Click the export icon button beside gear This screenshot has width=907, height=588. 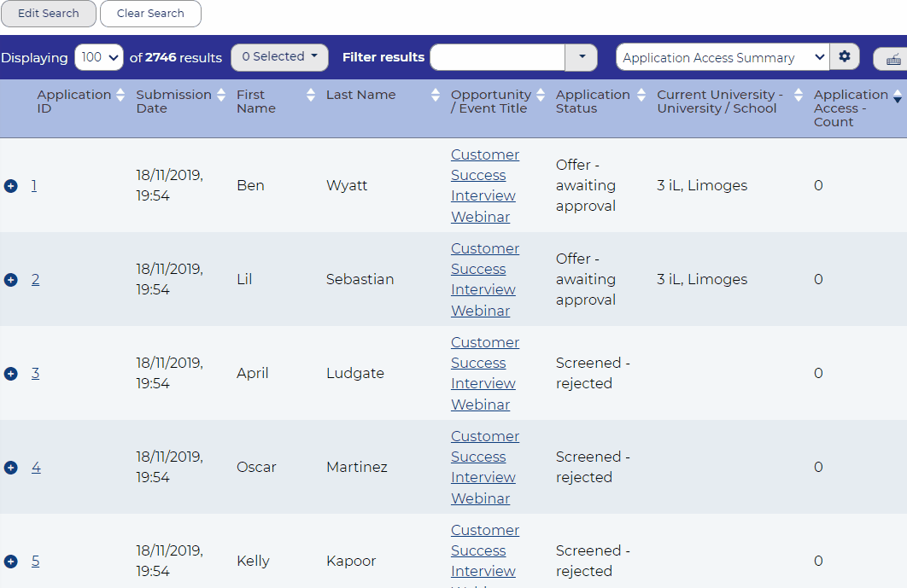892,58
